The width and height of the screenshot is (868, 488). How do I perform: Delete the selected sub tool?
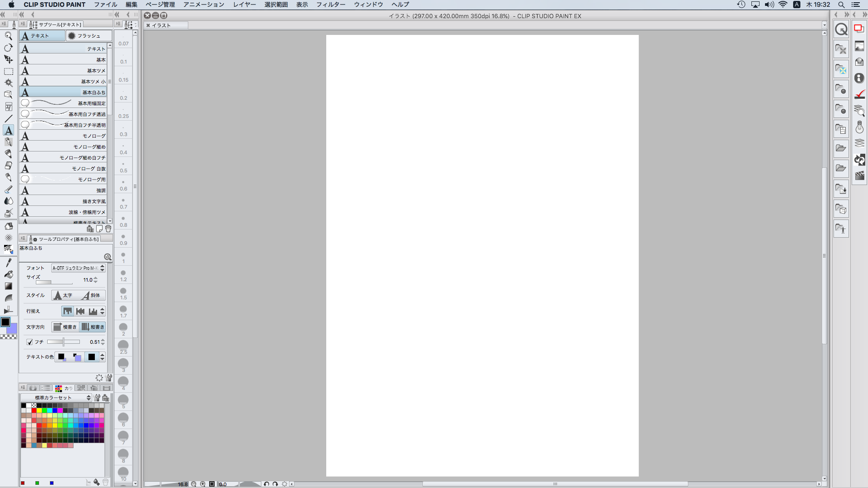click(x=108, y=229)
